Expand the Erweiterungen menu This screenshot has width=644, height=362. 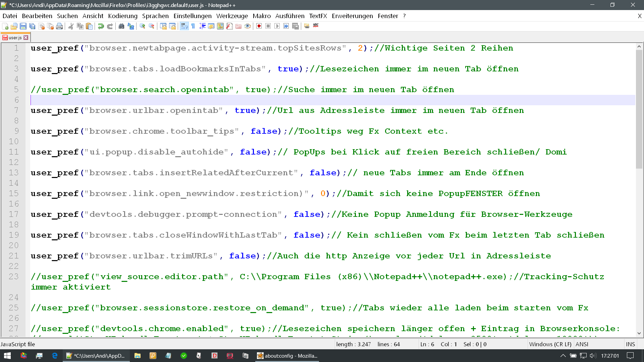pos(352,16)
